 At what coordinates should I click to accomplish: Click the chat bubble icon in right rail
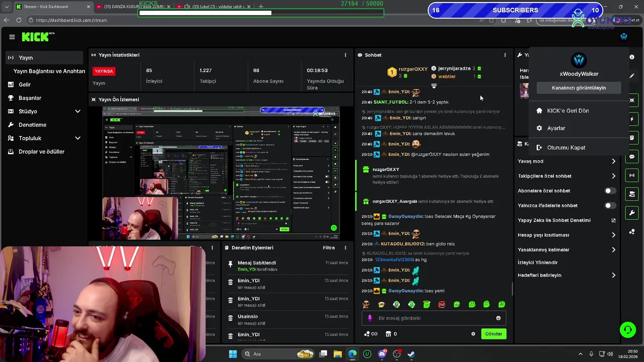click(x=632, y=156)
